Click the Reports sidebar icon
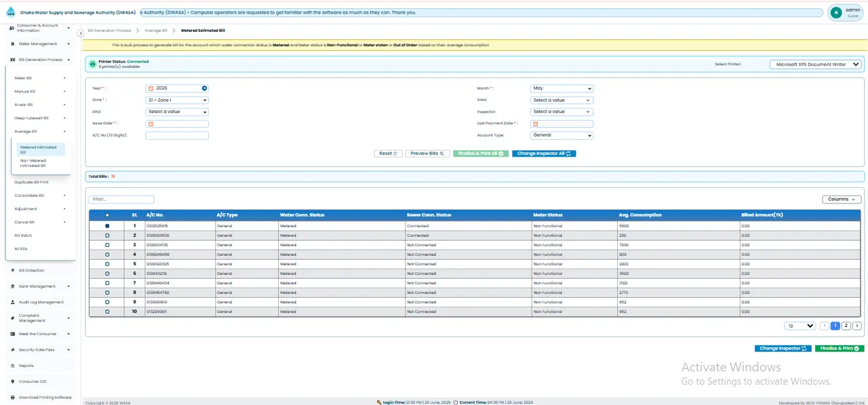 coord(12,366)
